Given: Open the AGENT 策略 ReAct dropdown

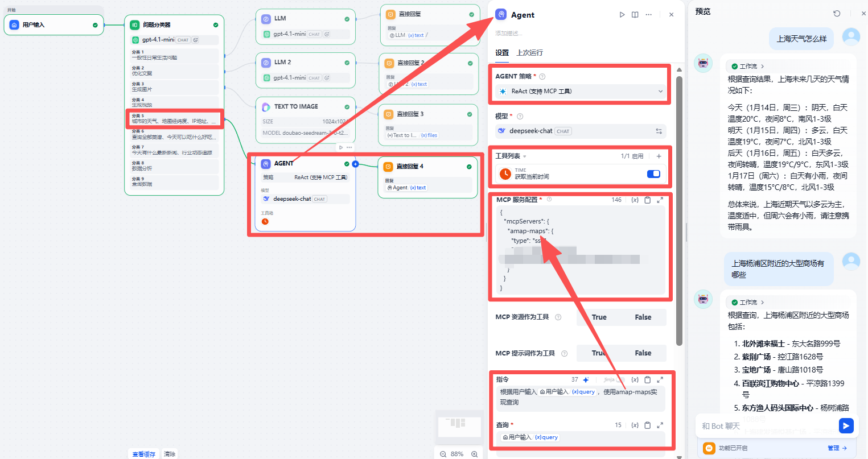Looking at the screenshot, I should tap(581, 91).
